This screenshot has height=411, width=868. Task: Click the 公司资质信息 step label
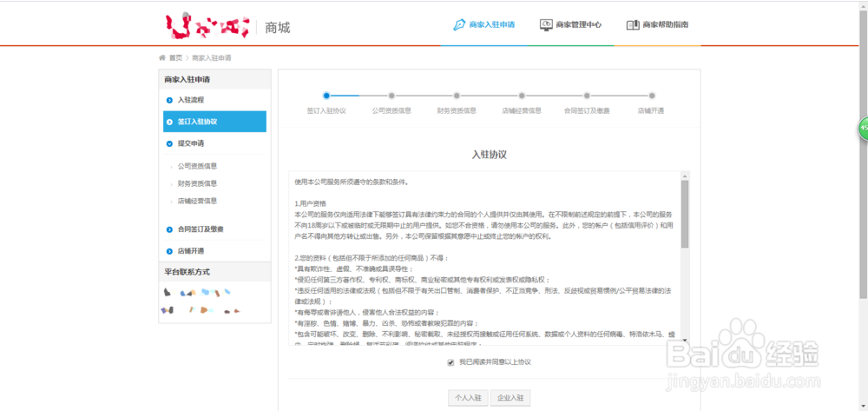click(x=391, y=110)
